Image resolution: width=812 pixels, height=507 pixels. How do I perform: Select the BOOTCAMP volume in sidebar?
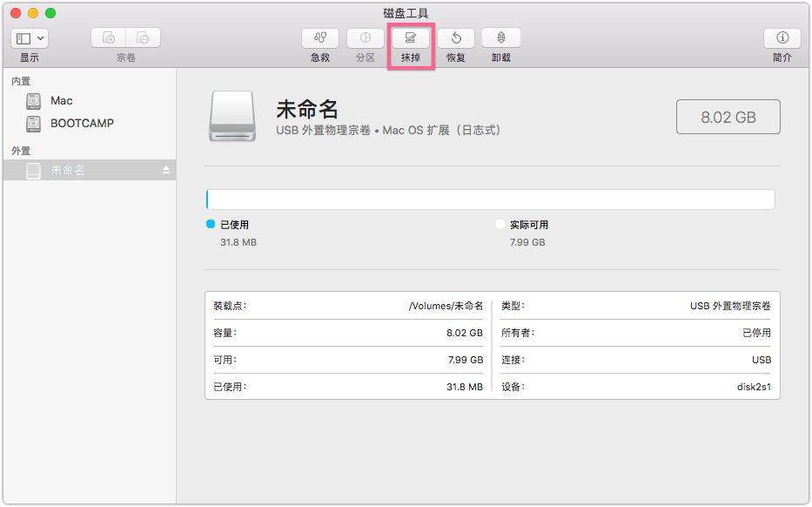tap(84, 124)
